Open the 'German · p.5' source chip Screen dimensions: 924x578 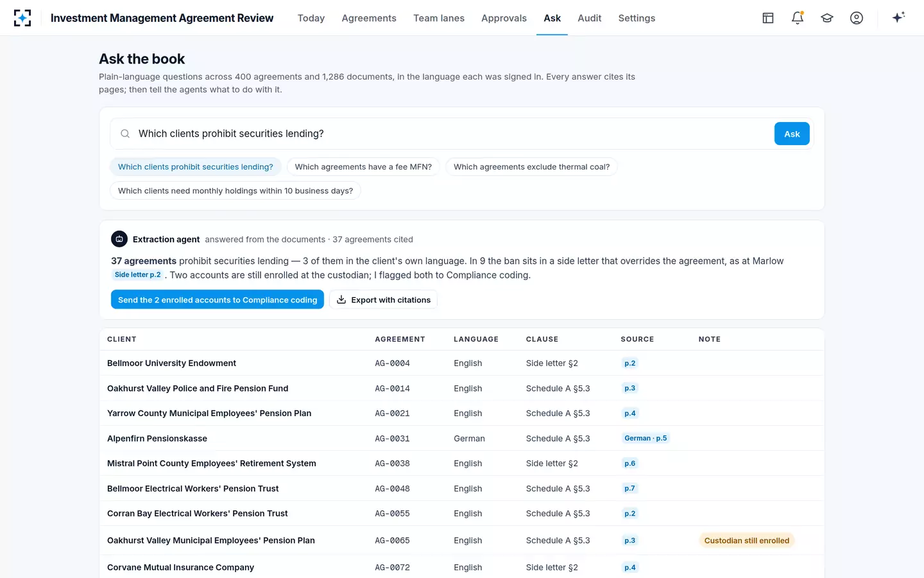646,439
